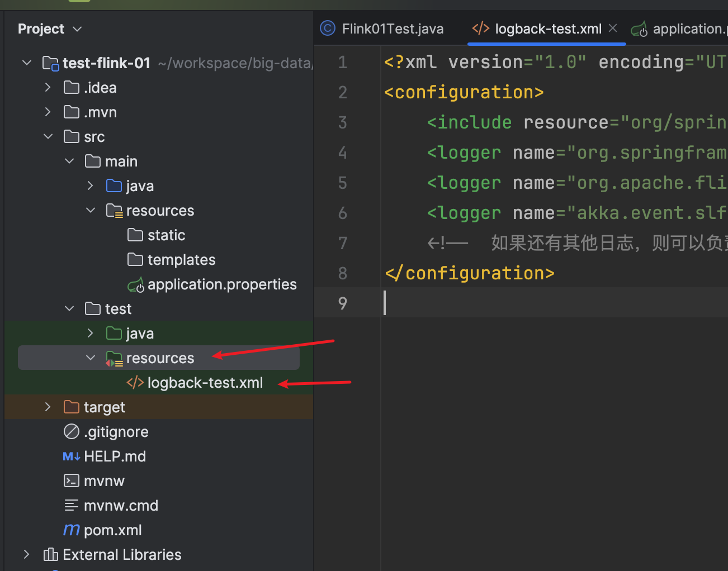728x571 pixels.
Task: Click the XML icon on logback-test.xml tab
Action: (481, 28)
